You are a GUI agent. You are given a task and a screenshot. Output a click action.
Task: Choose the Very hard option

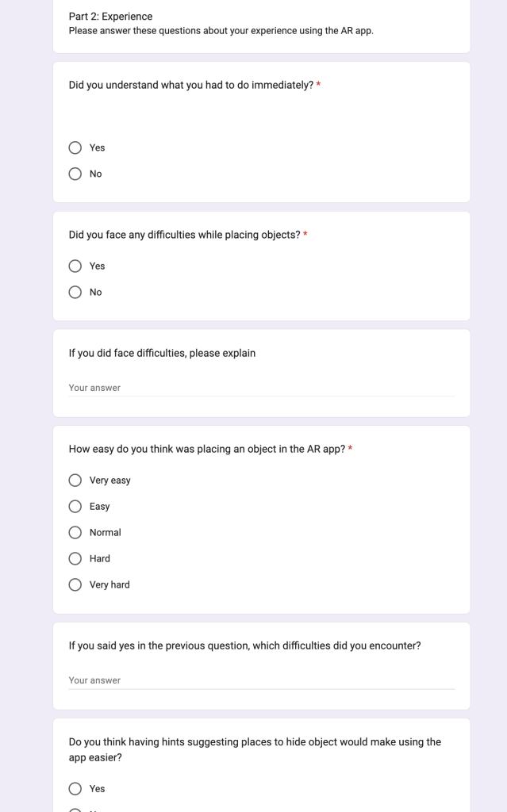point(75,584)
